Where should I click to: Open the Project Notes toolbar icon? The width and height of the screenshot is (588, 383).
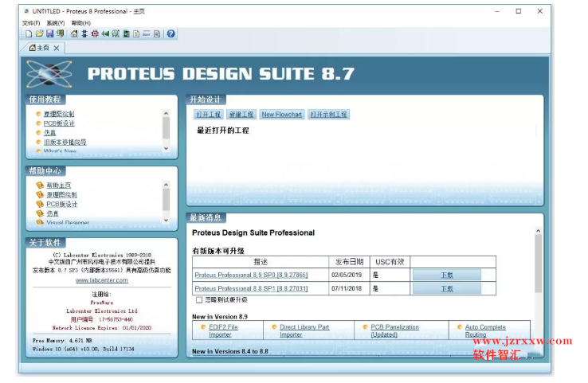click(x=157, y=33)
